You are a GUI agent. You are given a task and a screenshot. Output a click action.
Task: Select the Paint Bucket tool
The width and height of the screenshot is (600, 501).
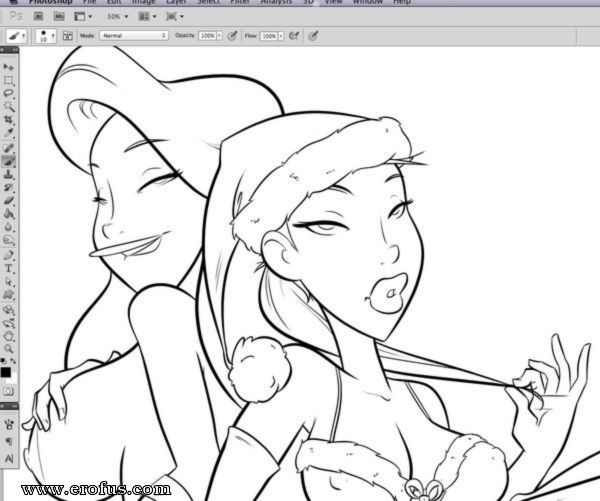click(x=8, y=214)
